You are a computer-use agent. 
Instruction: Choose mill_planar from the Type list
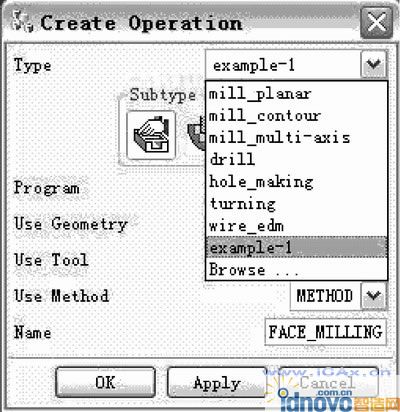[x=296, y=94]
